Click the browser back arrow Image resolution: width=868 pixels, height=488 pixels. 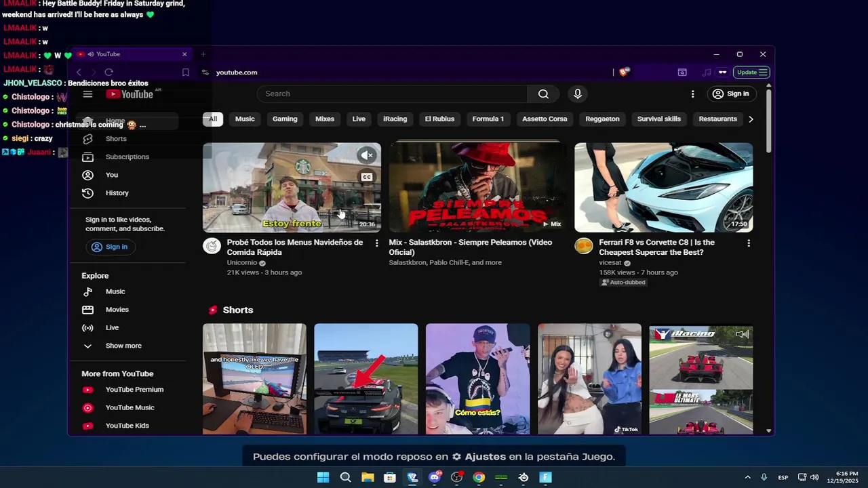[79, 73]
